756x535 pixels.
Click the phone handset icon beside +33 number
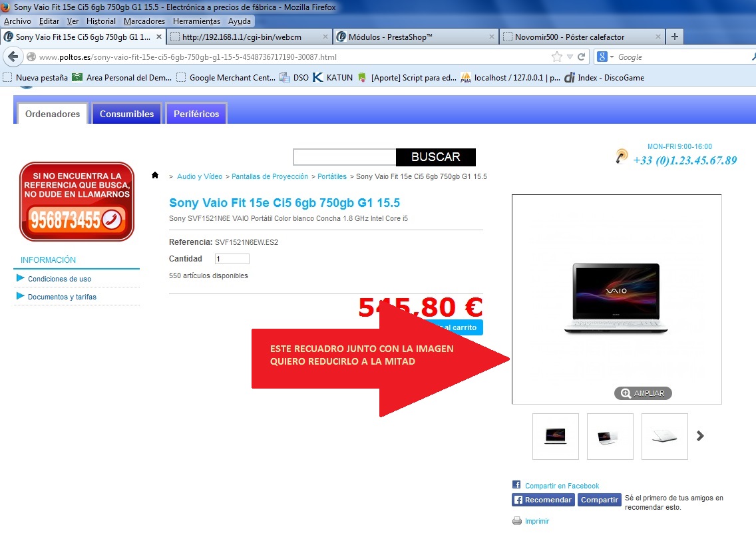622,156
